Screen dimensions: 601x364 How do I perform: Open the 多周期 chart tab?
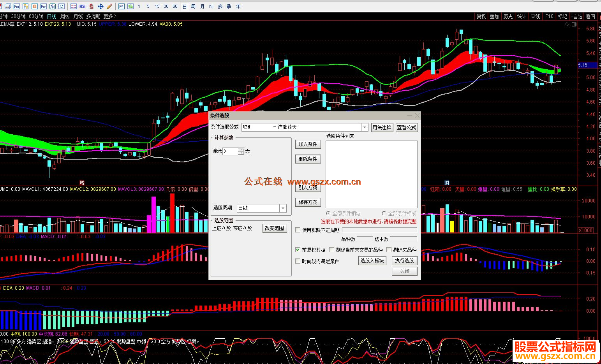pyautogui.click(x=93, y=16)
